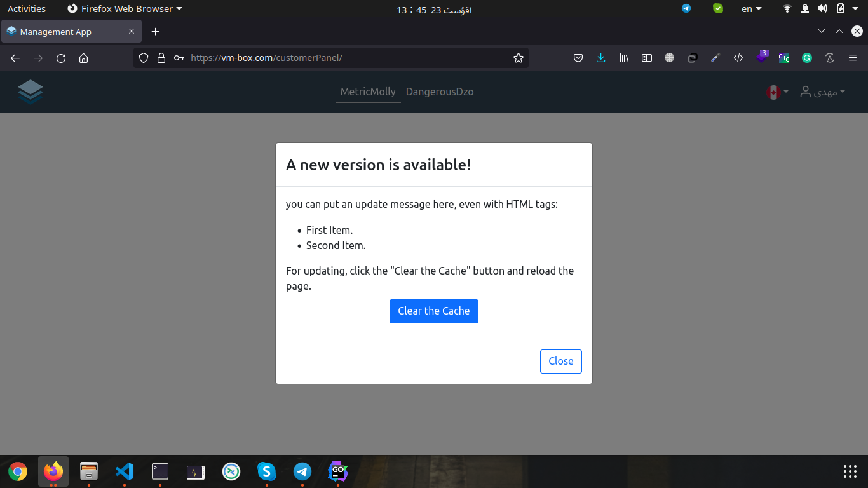The image size is (868, 488).
Task: Open the library bookshelf icon in toolbar
Action: [624, 58]
